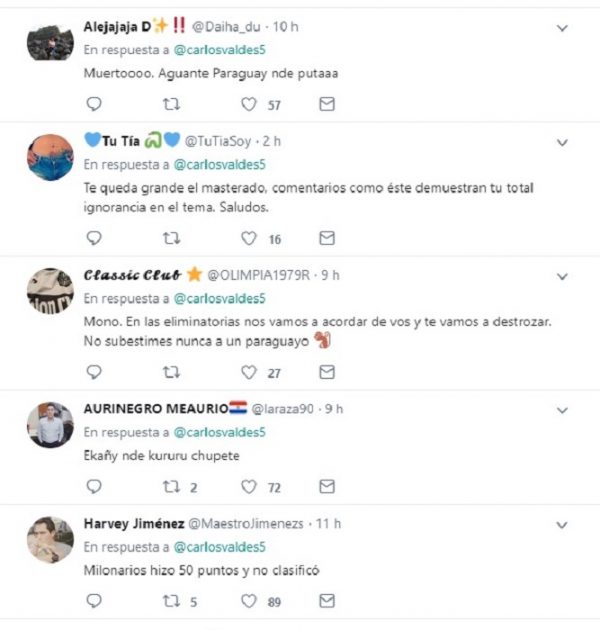
Task: Like Tu Tía's tweet with 16 likes
Action: tap(249, 238)
